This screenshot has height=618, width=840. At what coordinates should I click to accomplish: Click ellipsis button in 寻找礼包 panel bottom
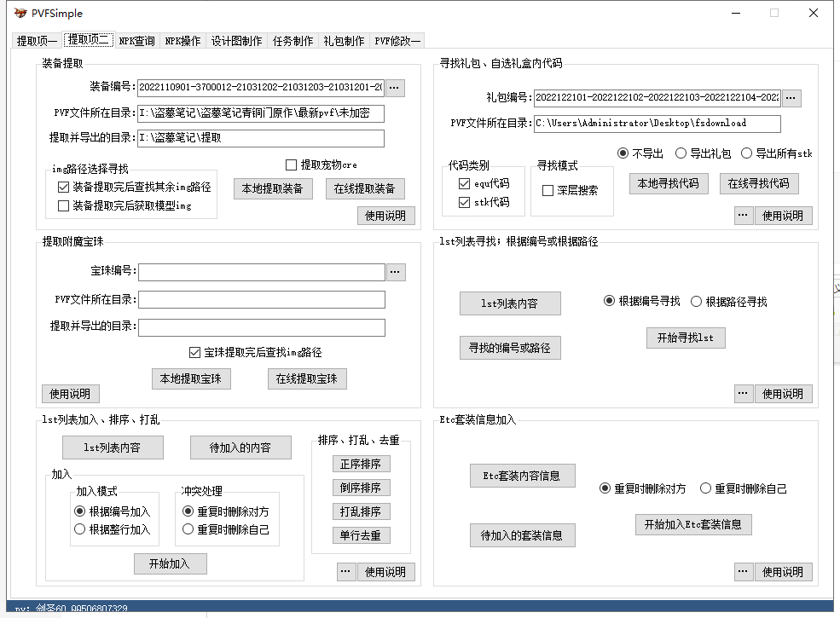tap(743, 216)
